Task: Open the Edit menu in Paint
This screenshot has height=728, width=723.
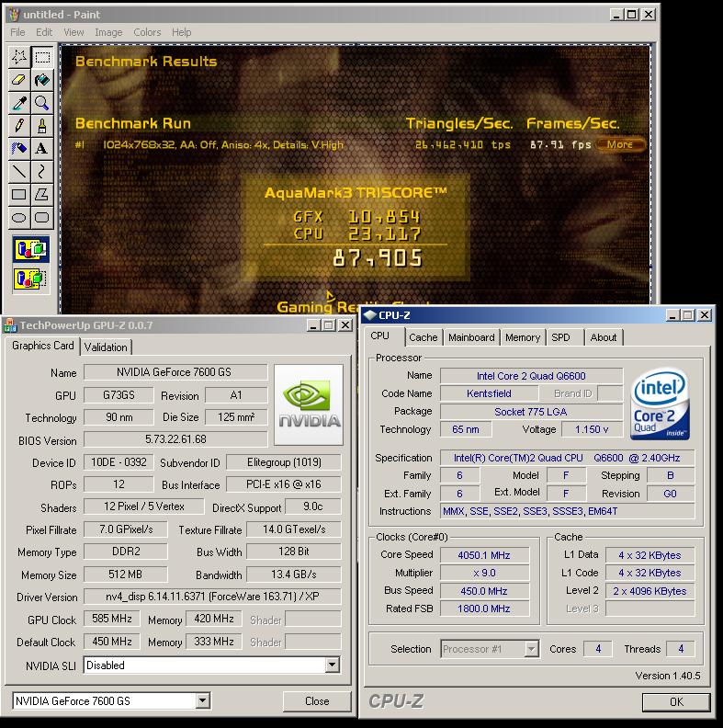Action: tap(44, 32)
